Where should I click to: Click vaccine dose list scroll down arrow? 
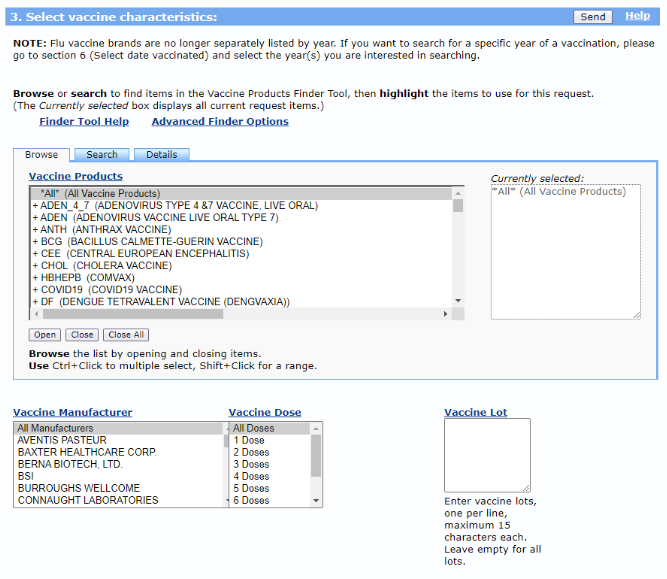point(316,501)
